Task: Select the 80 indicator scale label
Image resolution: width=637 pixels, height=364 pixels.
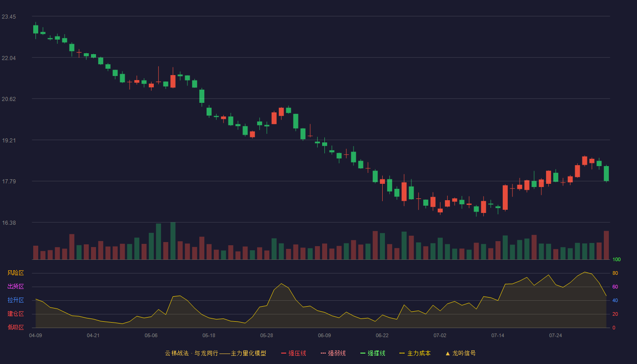Action: 615,273
